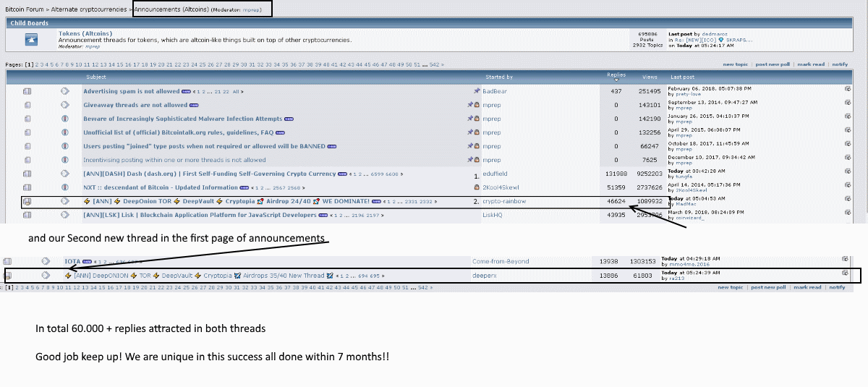Click 'new' badge on DASH thread

coord(343,174)
